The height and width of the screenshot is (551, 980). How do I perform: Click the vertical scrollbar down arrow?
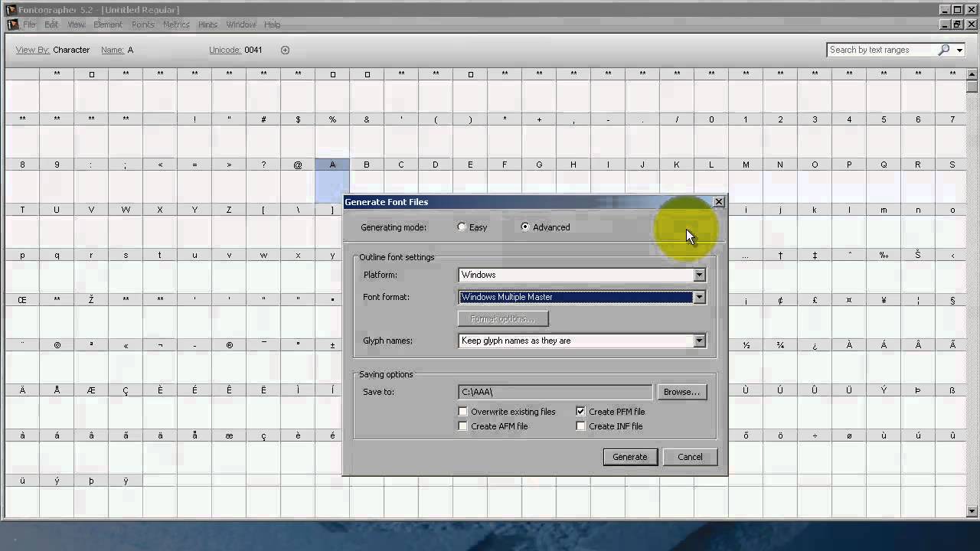972,511
